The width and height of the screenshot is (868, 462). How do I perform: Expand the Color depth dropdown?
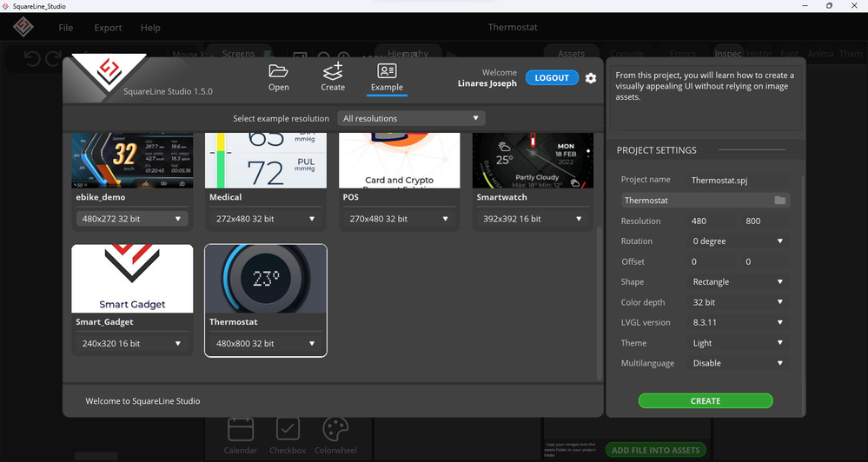[739, 302]
